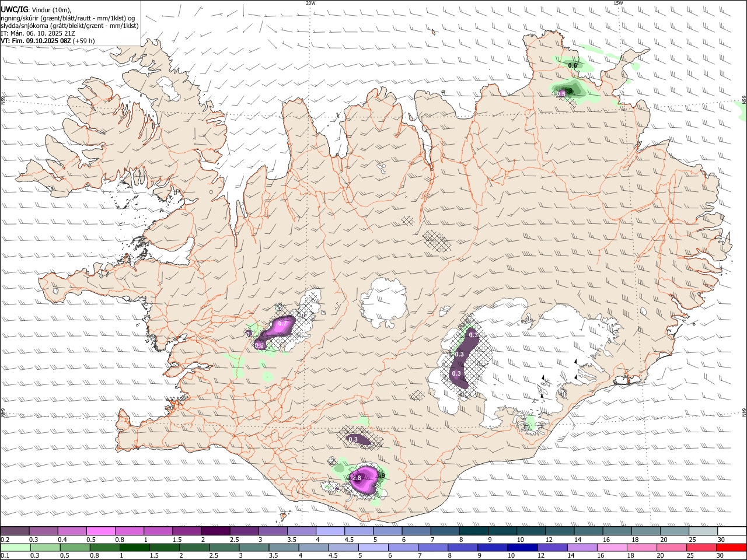Click the IT: Mán. 06. 10. 2025 21Z line
This screenshot has width=747, height=560.
tap(38, 33)
